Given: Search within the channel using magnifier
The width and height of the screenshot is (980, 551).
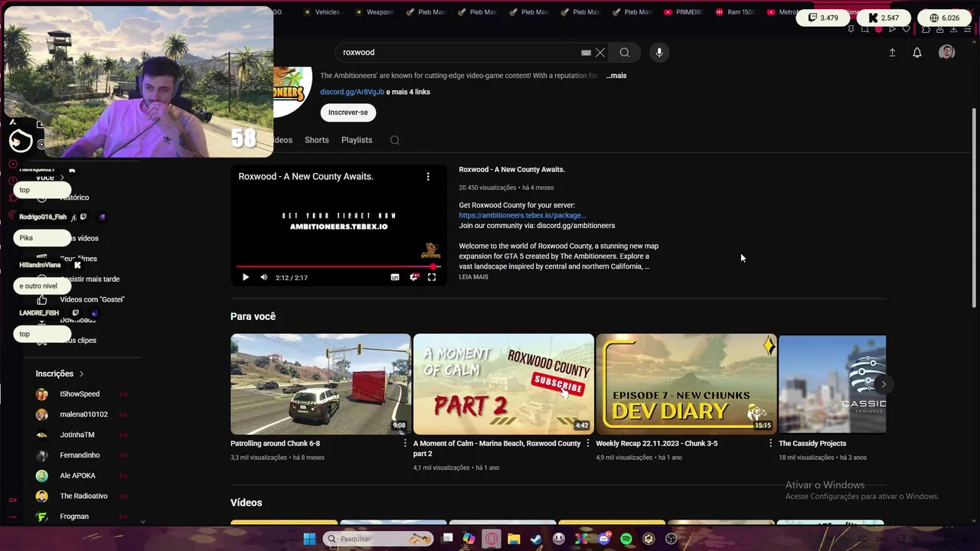Looking at the screenshot, I should [395, 140].
